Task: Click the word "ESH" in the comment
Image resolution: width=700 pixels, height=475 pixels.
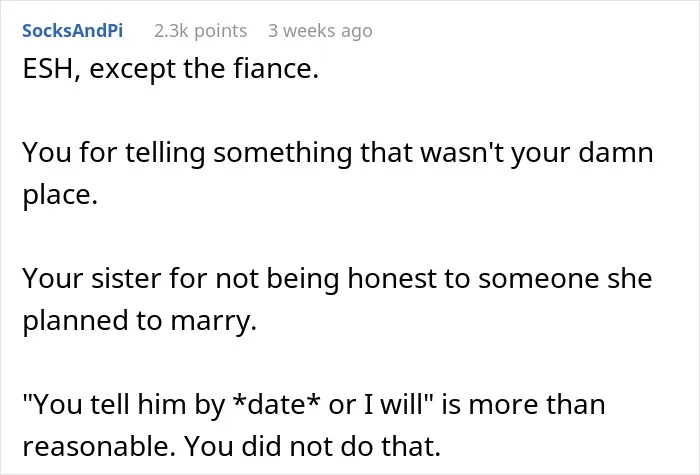Action: pyautogui.click(x=48, y=69)
